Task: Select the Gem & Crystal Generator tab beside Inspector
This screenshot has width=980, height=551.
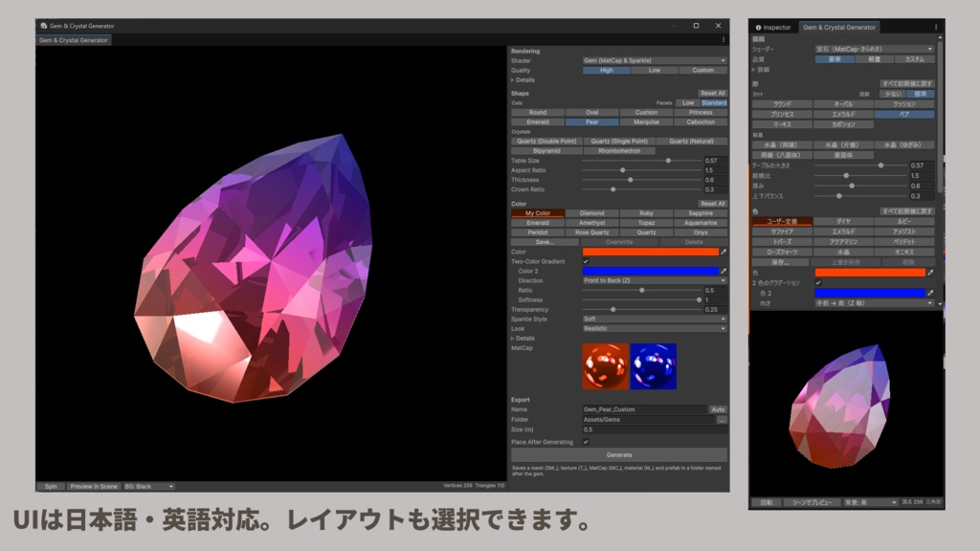Action: point(838,28)
